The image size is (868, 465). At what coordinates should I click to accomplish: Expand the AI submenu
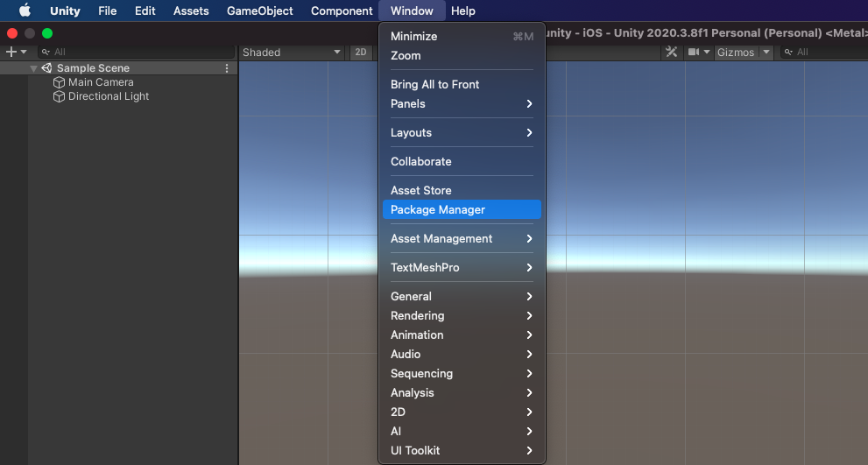point(462,431)
